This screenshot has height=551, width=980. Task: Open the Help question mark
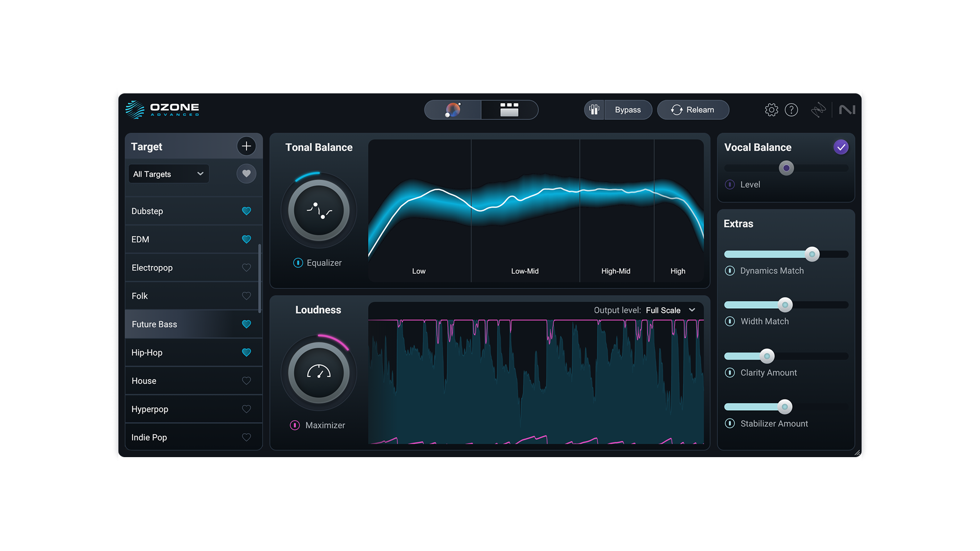792,110
